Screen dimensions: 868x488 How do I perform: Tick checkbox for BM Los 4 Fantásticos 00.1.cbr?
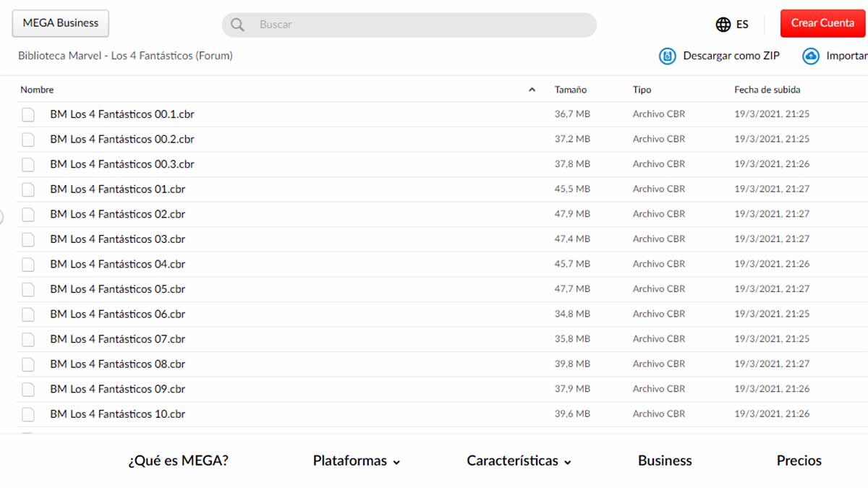(28, 114)
